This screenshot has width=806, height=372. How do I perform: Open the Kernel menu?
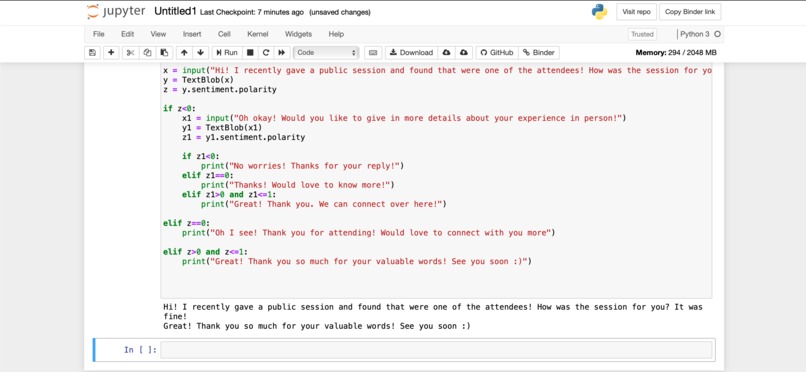258,34
